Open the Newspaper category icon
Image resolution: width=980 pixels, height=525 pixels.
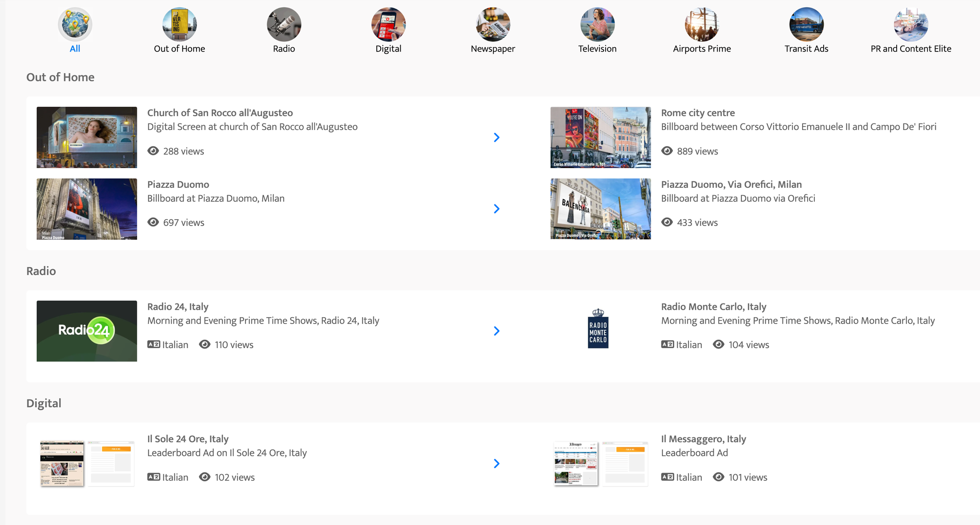pos(493,25)
